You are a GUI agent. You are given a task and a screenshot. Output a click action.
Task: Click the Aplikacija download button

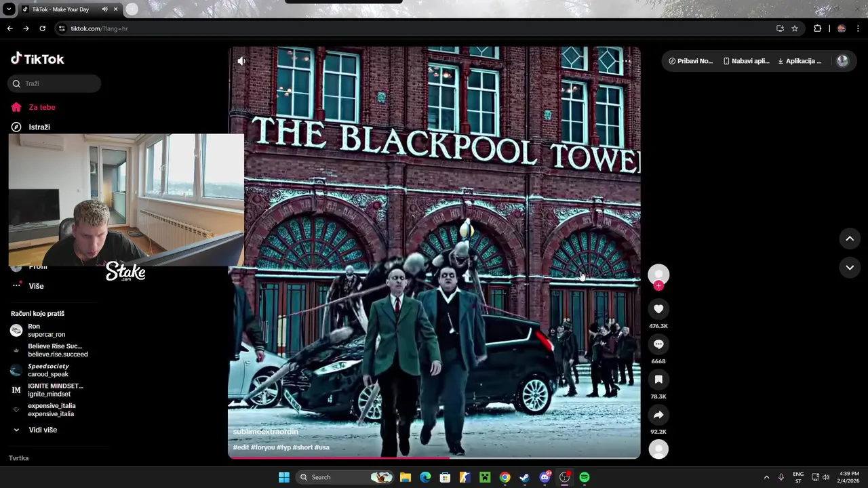(x=800, y=61)
